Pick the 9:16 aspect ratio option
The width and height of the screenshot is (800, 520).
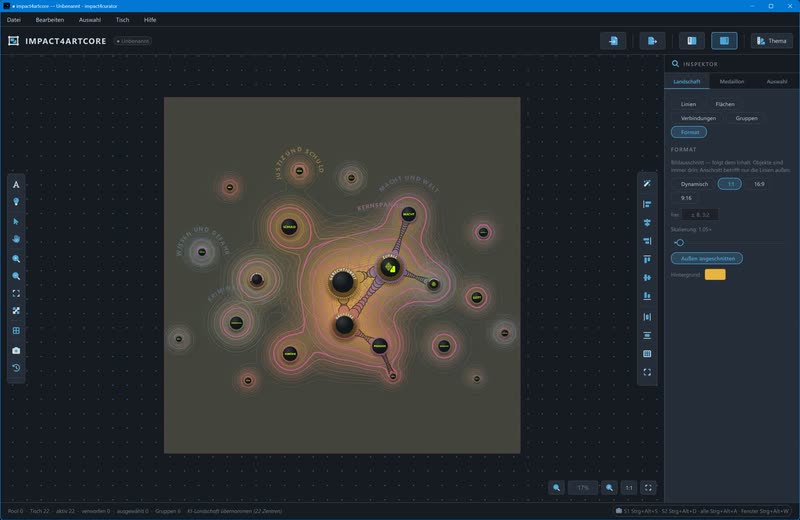pos(686,198)
